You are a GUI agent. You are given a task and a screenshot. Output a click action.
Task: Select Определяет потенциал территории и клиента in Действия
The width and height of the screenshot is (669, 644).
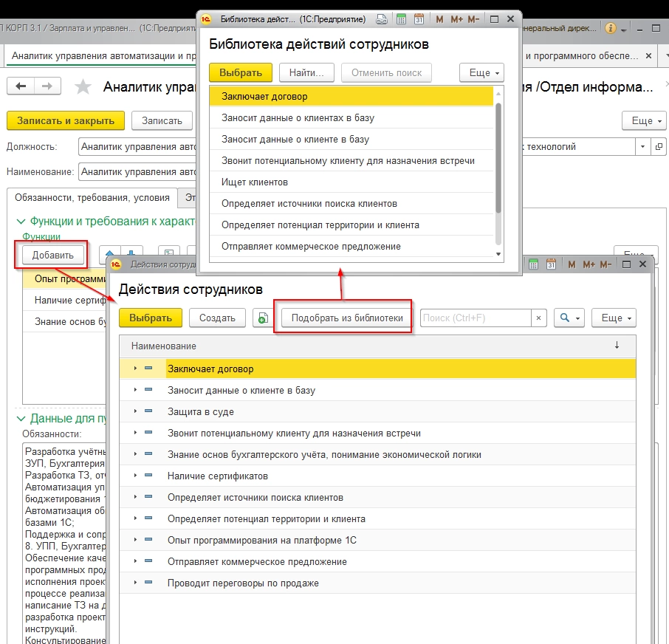point(377,519)
